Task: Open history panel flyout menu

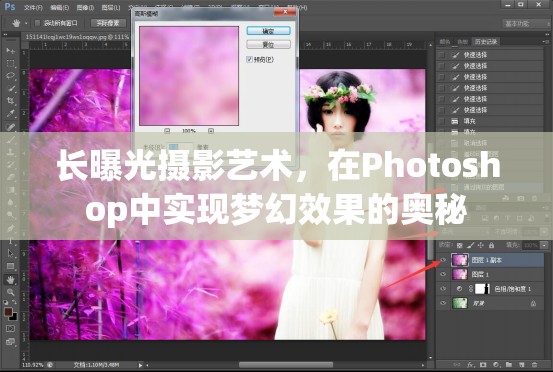Action: click(x=547, y=42)
